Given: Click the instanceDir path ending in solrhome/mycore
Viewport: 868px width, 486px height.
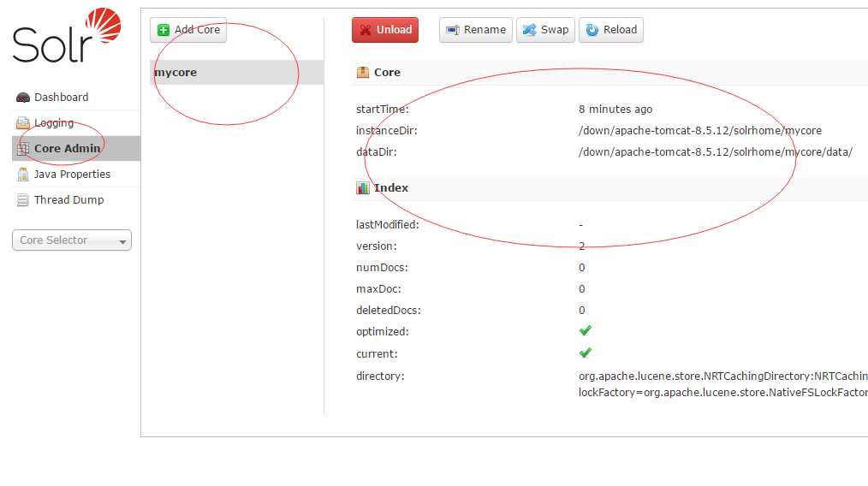Looking at the screenshot, I should click(700, 131).
